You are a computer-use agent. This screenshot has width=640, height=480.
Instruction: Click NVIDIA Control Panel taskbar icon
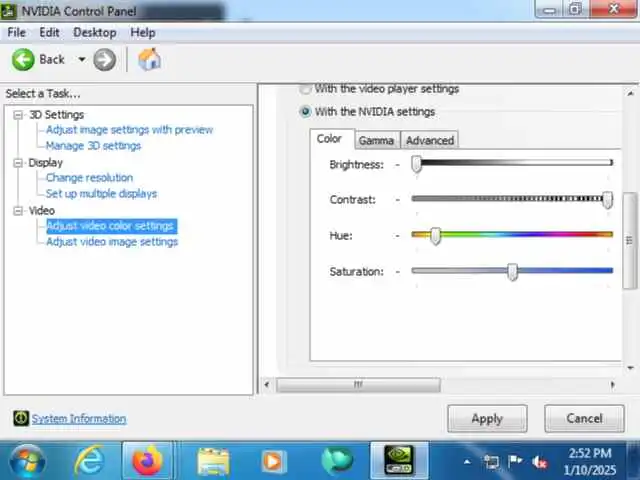pyautogui.click(x=399, y=460)
